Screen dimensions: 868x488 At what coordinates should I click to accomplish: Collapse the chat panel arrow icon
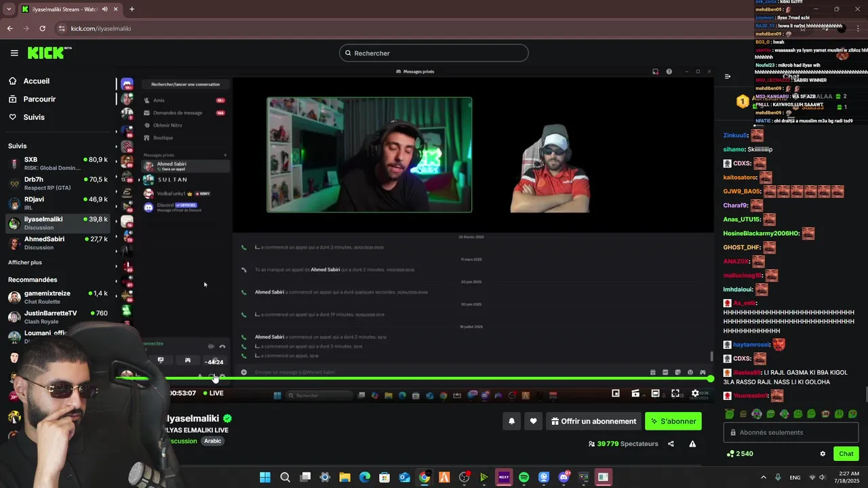[x=728, y=76]
